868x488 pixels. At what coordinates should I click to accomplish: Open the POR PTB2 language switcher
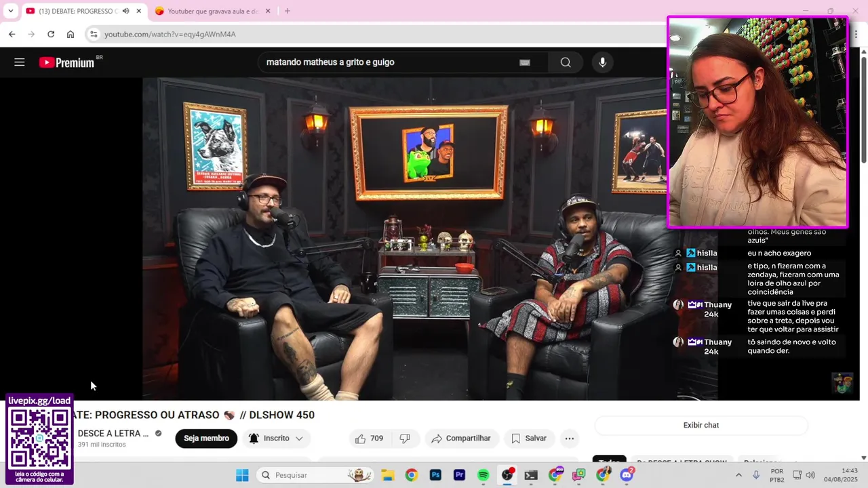(x=777, y=475)
